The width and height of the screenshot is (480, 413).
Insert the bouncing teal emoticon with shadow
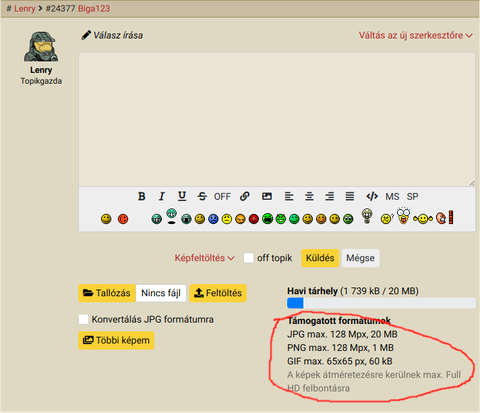pos(171,216)
